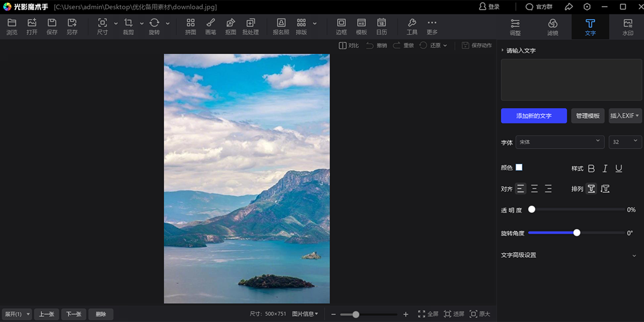Expand the 文字高级设置 section
Image resolution: width=644 pixels, height=322 pixels.
point(569,255)
